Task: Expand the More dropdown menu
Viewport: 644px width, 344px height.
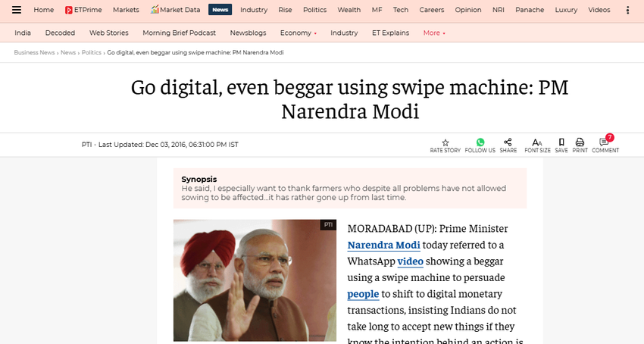Action: tap(434, 33)
